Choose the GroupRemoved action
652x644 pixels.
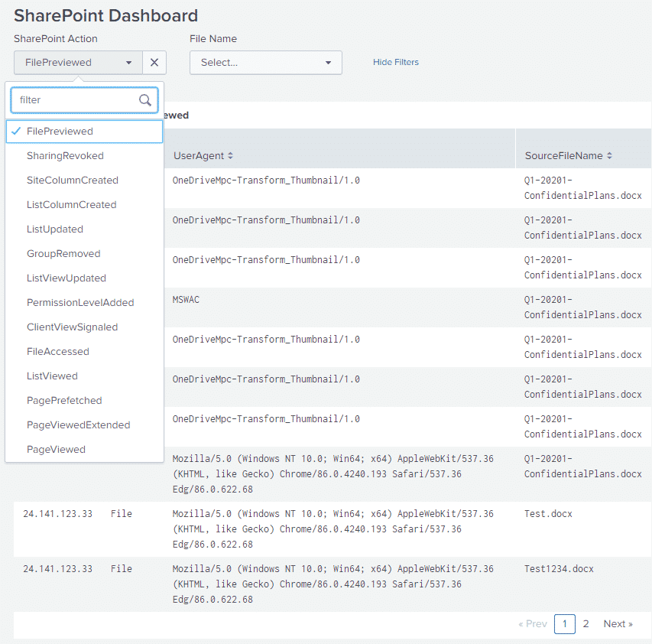tap(63, 254)
